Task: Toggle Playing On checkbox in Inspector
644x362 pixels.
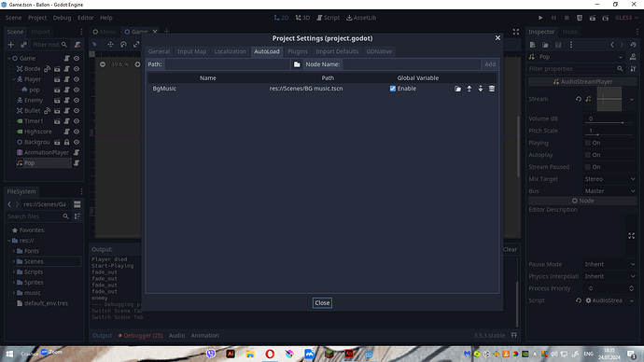Action: 588,143
